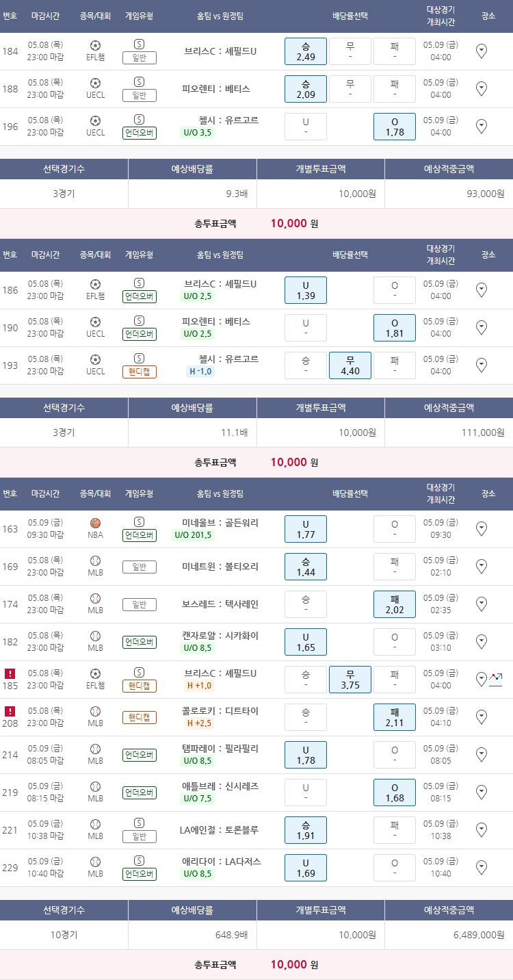This screenshot has height=980, width=513.
Task: Open the venue pin for match 193
Action: click(x=481, y=365)
